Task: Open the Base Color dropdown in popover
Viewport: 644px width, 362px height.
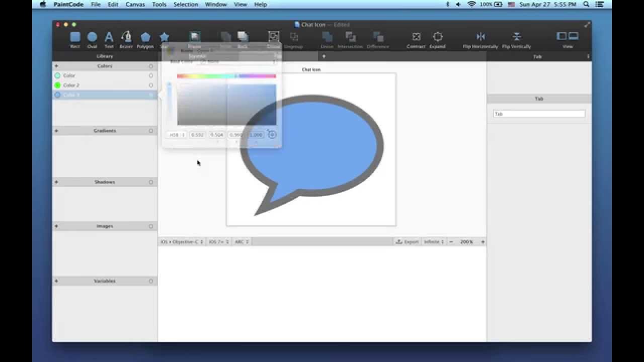Action: [x=238, y=61]
